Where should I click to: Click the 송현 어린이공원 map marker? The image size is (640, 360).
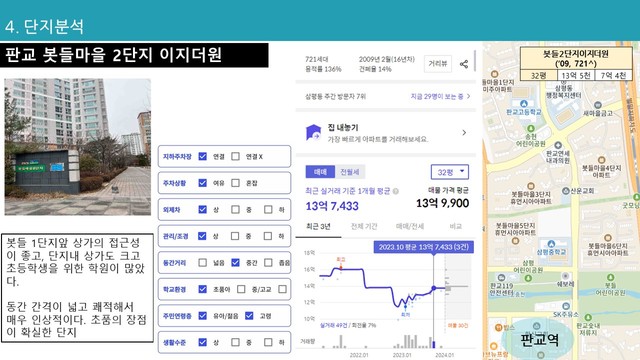531,129
